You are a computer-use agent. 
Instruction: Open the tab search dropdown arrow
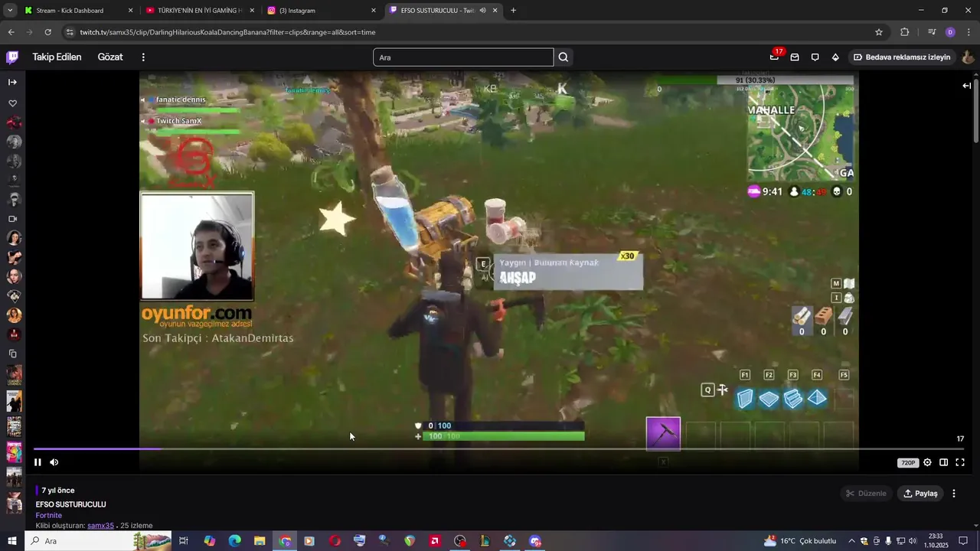[x=10, y=11]
